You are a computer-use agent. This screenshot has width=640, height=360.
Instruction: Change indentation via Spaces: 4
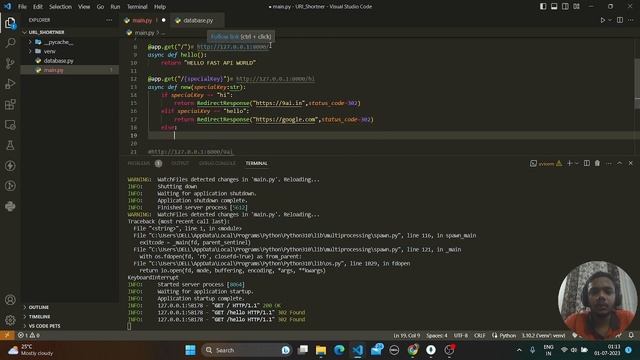click(x=437, y=336)
